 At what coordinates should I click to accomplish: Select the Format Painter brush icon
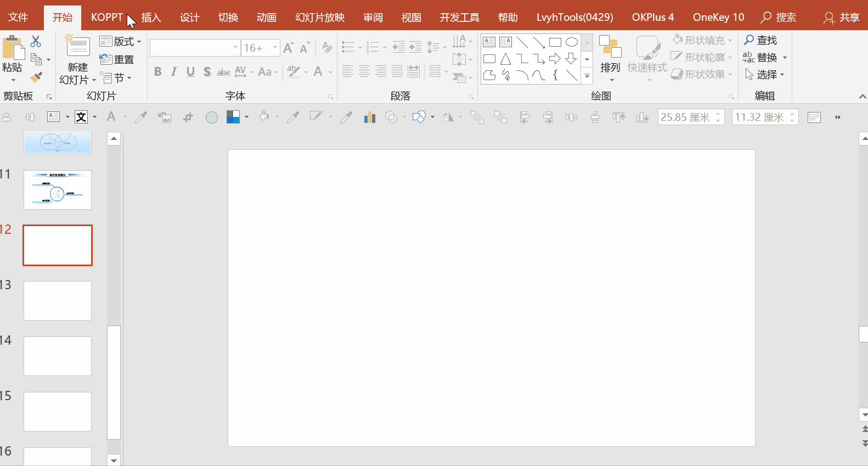36,77
